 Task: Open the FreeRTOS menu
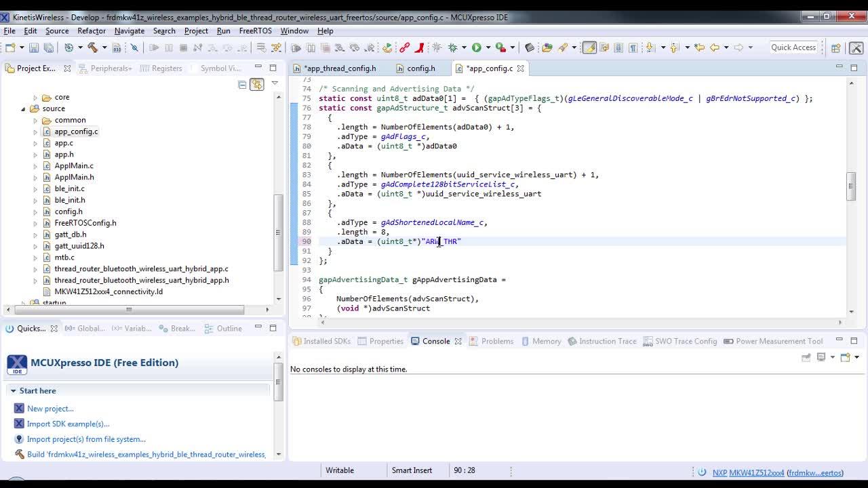255,30
